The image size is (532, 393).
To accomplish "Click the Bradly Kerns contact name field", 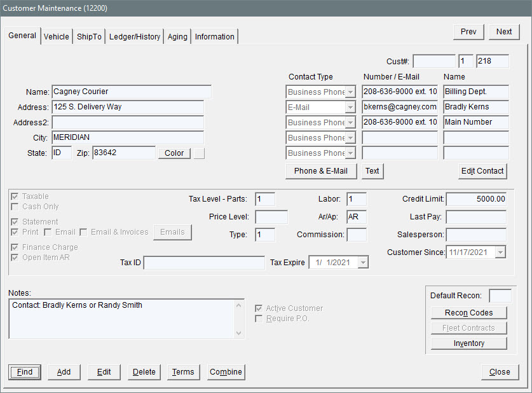I will (476, 107).
